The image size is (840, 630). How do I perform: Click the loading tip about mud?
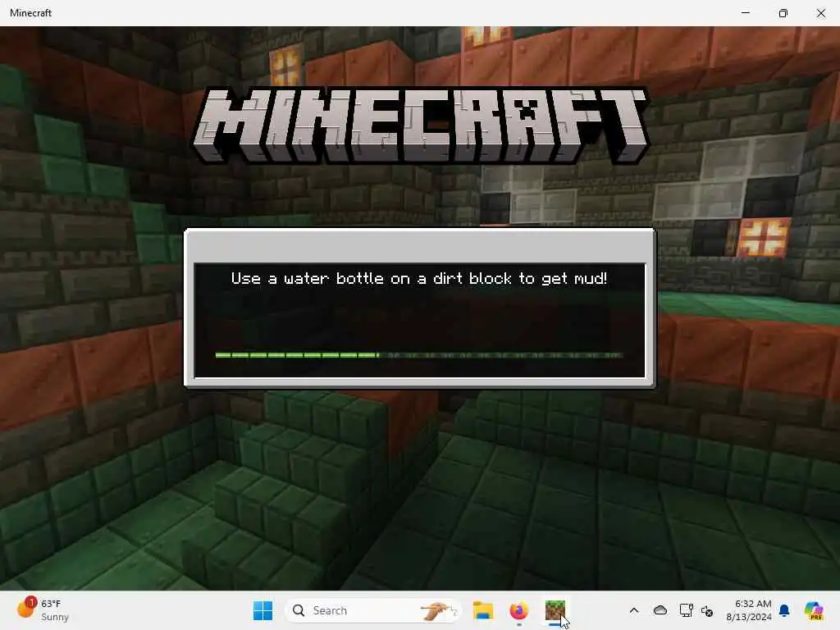coord(419,278)
